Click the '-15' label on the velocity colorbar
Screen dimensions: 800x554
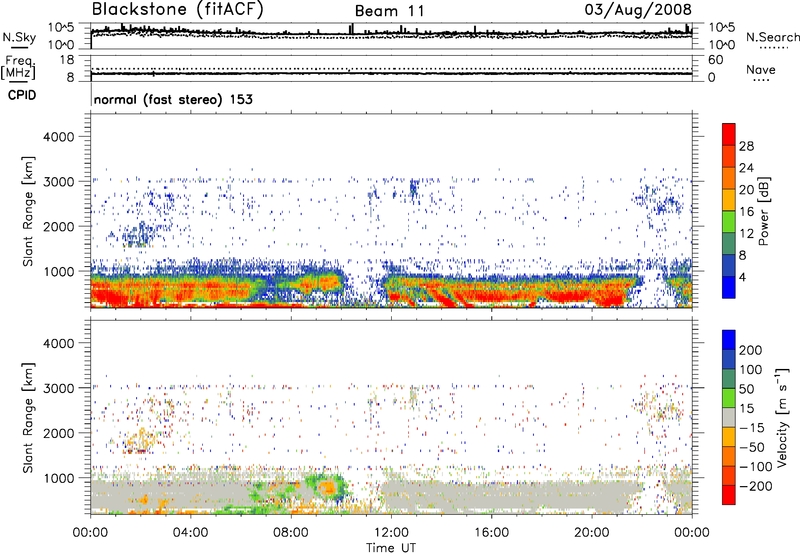point(752,428)
